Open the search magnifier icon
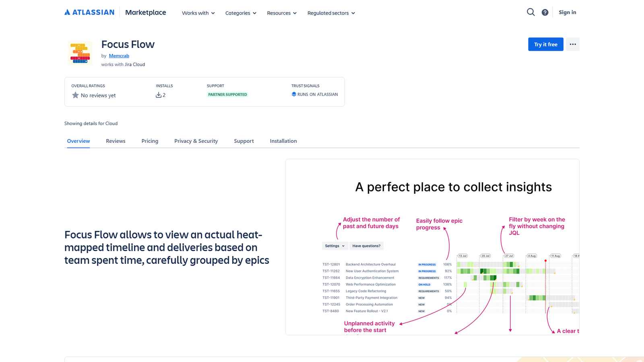This screenshot has width=644, height=362. tap(530, 12)
